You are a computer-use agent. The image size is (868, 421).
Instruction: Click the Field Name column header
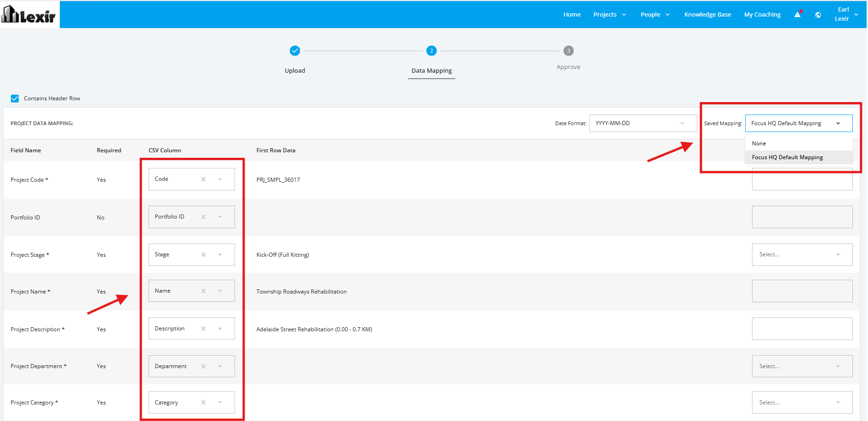[x=26, y=150]
